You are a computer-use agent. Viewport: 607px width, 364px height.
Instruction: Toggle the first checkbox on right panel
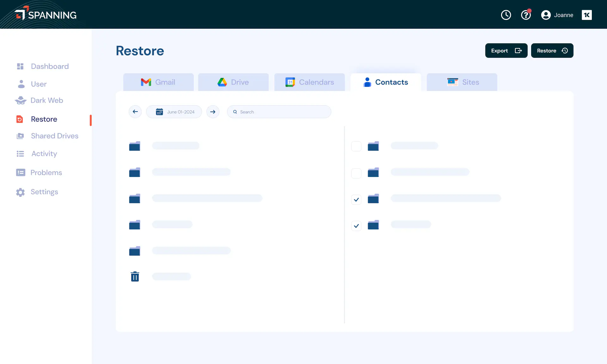coord(356,146)
